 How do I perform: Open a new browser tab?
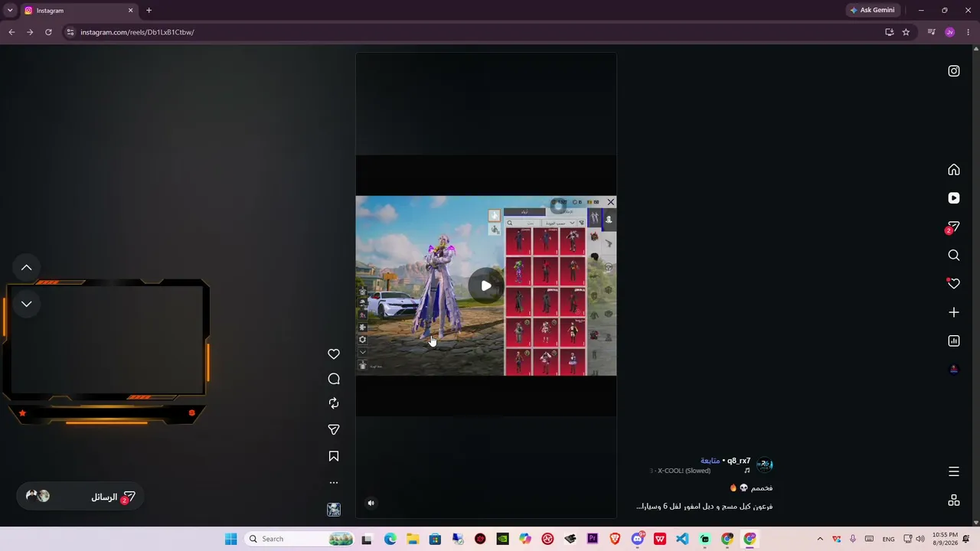click(x=149, y=11)
